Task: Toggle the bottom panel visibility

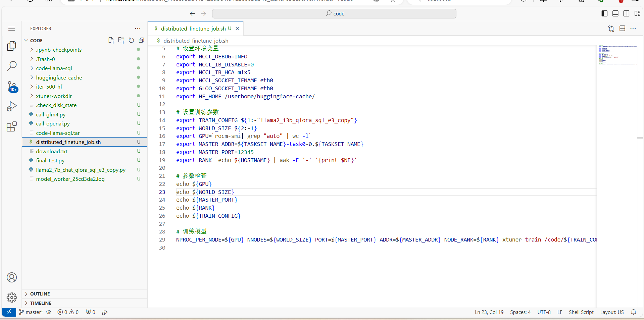Action: click(615, 13)
